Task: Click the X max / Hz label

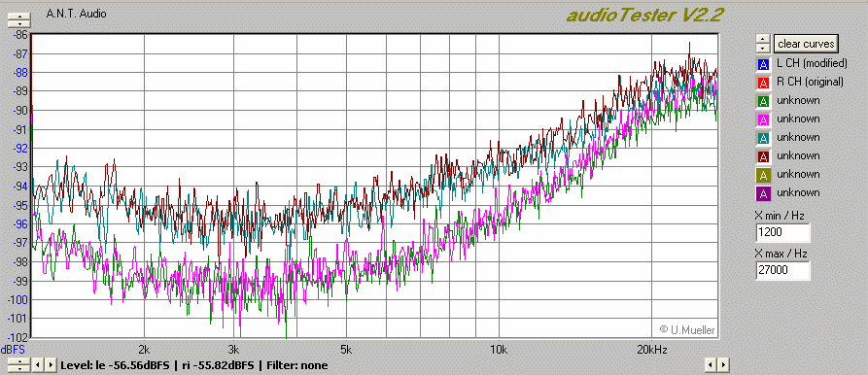Action: pos(781,254)
